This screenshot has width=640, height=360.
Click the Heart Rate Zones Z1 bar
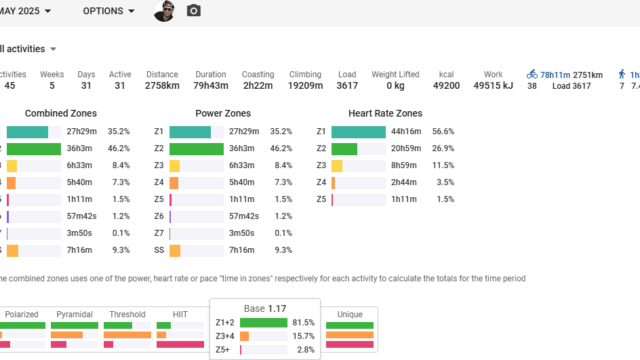pos(358,131)
